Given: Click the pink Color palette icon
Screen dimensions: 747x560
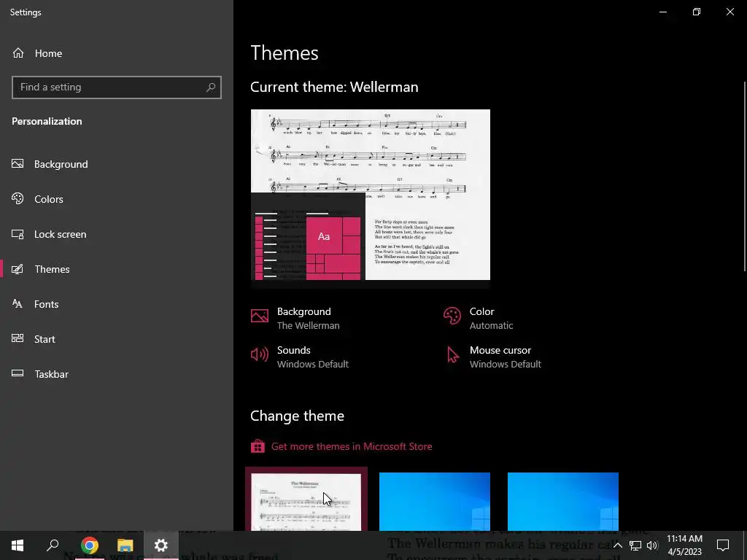Looking at the screenshot, I should [452, 316].
